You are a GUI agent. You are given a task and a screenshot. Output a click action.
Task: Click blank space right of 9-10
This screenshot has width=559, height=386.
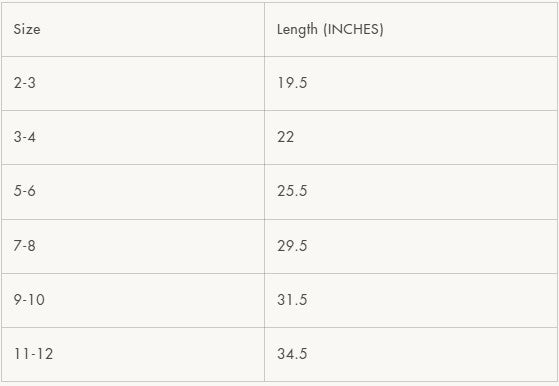coord(153,300)
